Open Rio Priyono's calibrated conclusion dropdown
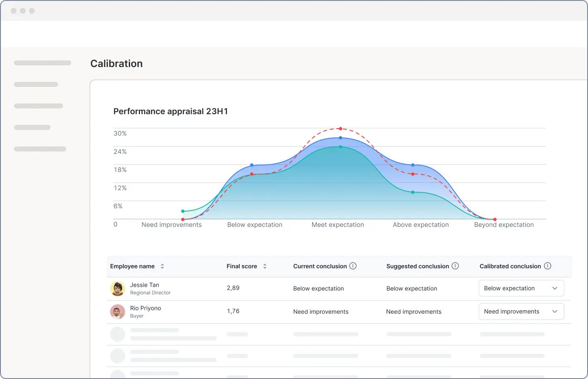Viewport: 588px width, 379px height. point(521,312)
